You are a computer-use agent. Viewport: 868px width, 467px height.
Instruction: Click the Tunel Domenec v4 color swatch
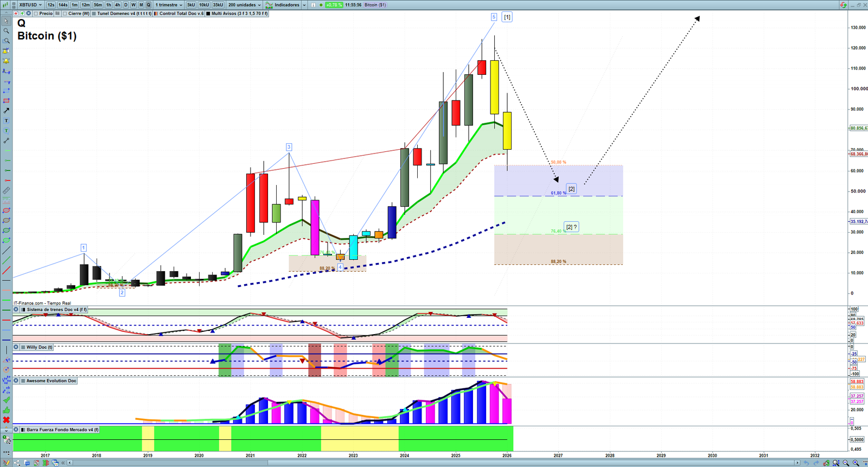(94, 14)
